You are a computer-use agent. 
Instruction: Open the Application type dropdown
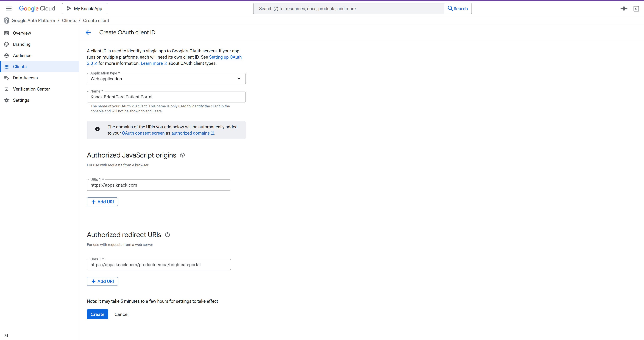[x=166, y=79]
